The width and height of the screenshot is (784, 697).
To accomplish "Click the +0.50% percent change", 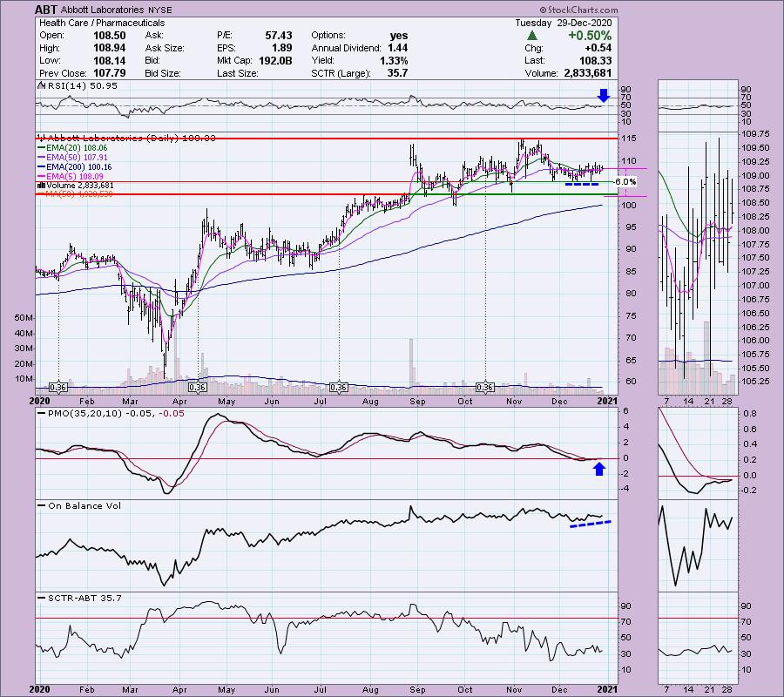I will (x=590, y=36).
